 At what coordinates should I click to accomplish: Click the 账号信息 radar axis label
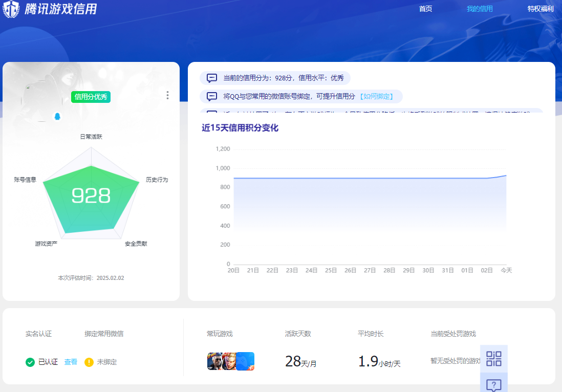(x=25, y=180)
